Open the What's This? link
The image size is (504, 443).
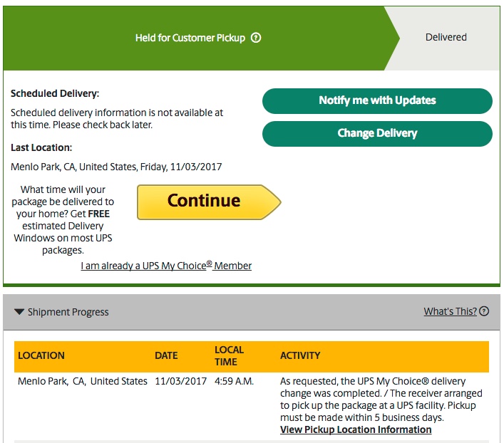pos(450,311)
